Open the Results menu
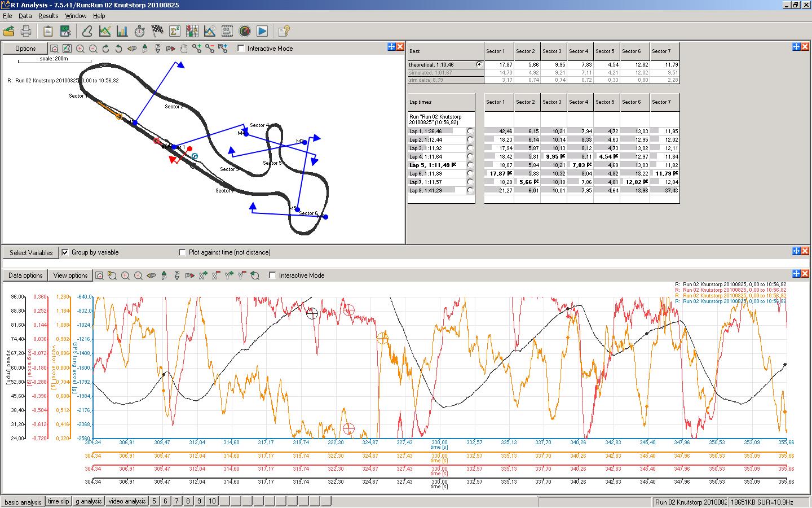 [x=48, y=16]
